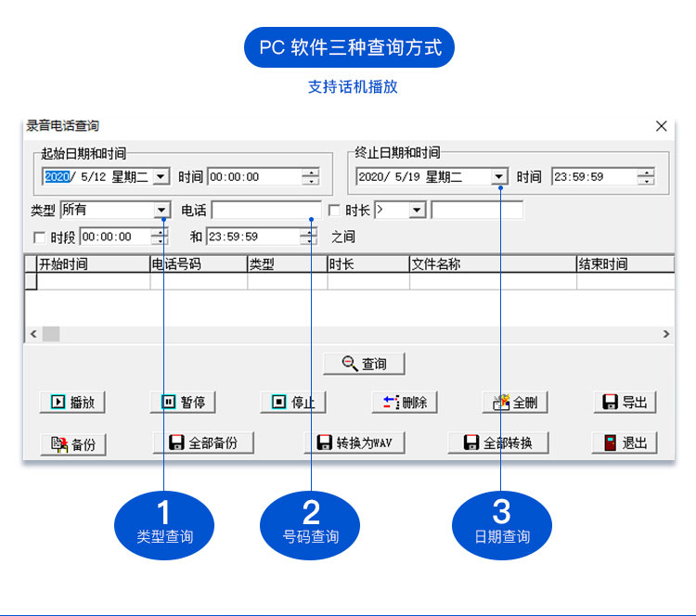This screenshot has width=696, height=616.
Task: Click the 全部转换 convert-all button
Action: (497, 443)
